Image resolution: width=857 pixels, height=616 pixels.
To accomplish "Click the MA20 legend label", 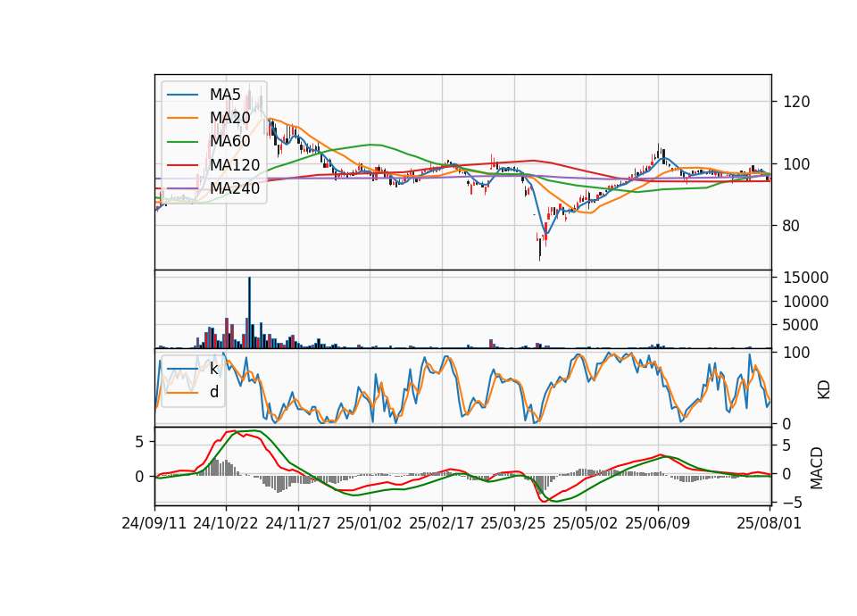I will pos(229,118).
